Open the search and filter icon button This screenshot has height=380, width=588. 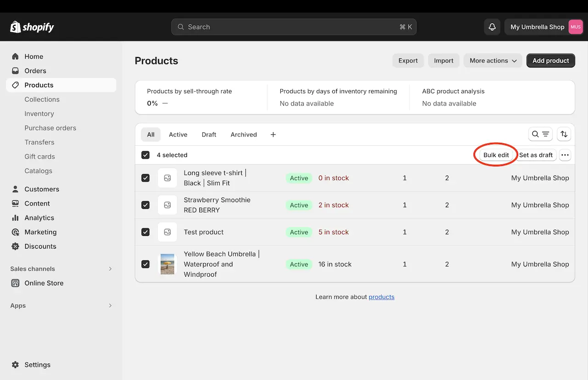click(x=540, y=134)
